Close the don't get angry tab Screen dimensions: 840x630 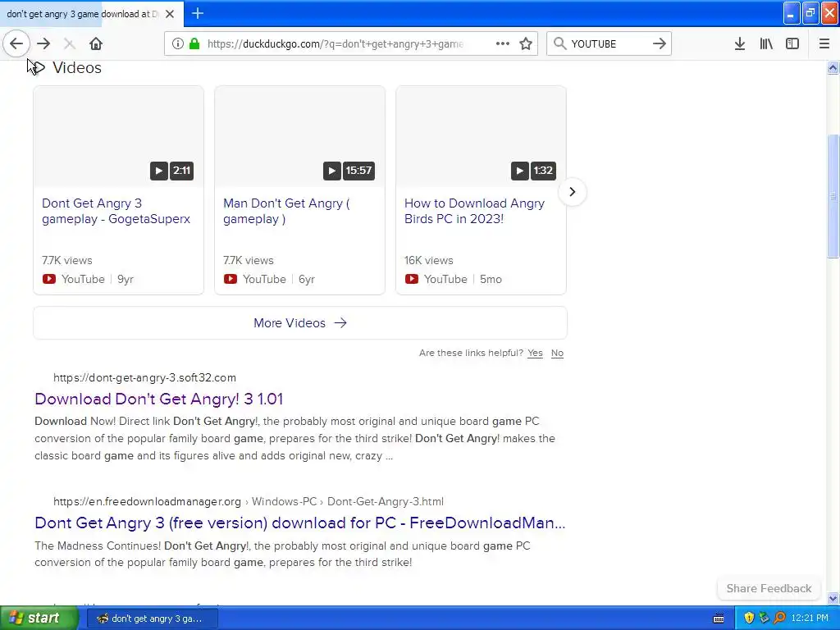(170, 14)
